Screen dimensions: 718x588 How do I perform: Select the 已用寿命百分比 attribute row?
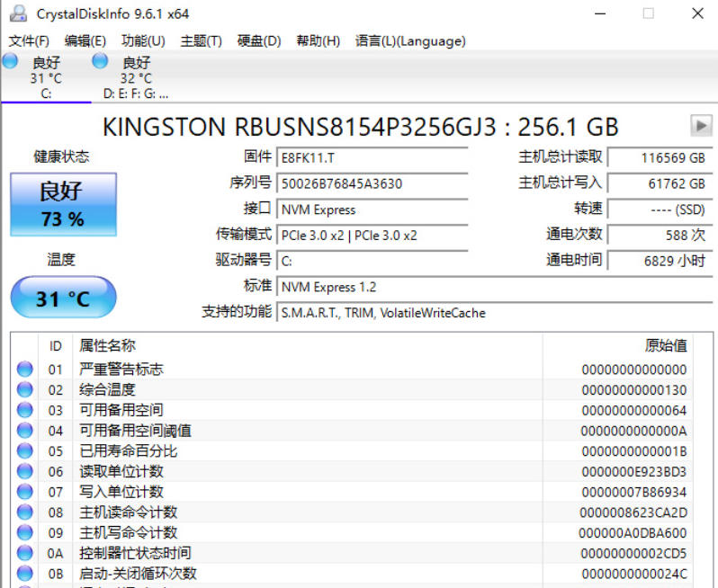pyautogui.click(x=128, y=451)
